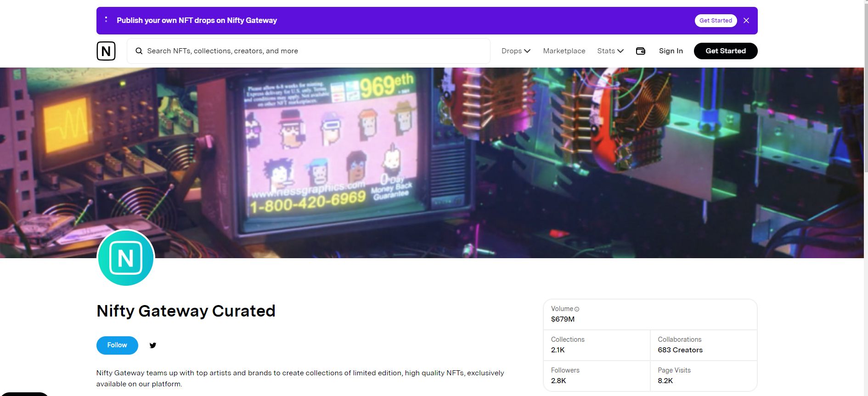
Task: Open the wallet icon in navbar
Action: coord(641,51)
